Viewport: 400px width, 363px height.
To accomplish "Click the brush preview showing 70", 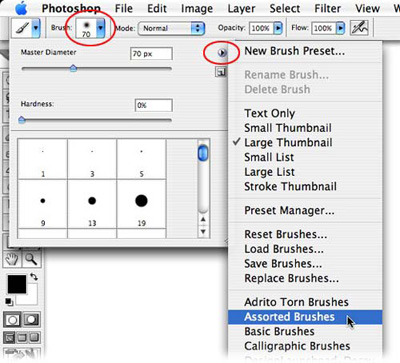I will tap(86, 28).
